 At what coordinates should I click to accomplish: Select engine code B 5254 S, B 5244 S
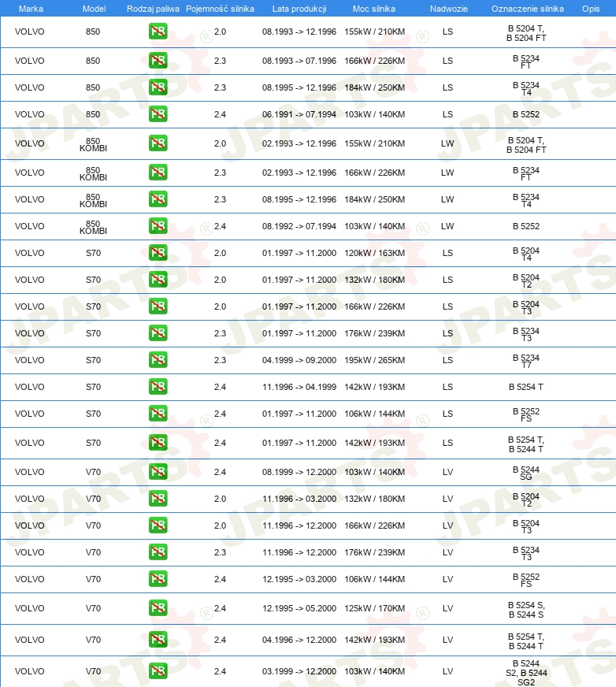click(526, 610)
